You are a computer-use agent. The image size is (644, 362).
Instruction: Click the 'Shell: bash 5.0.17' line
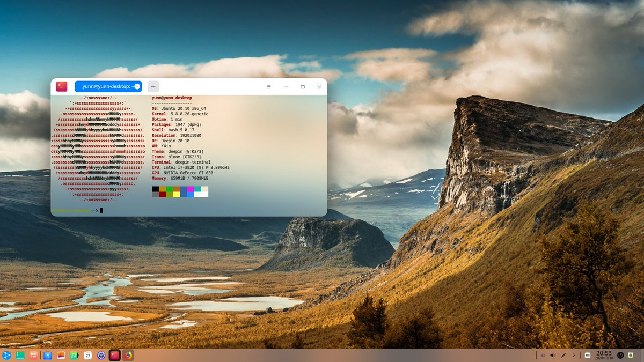(172, 130)
